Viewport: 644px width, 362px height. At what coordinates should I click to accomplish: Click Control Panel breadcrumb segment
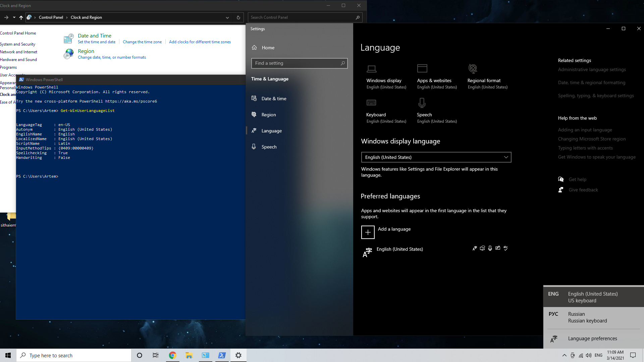click(51, 17)
